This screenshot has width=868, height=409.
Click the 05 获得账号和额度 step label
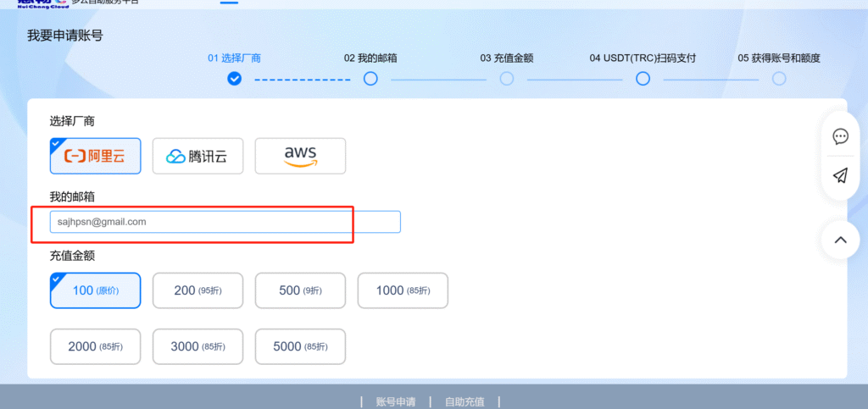(779, 58)
